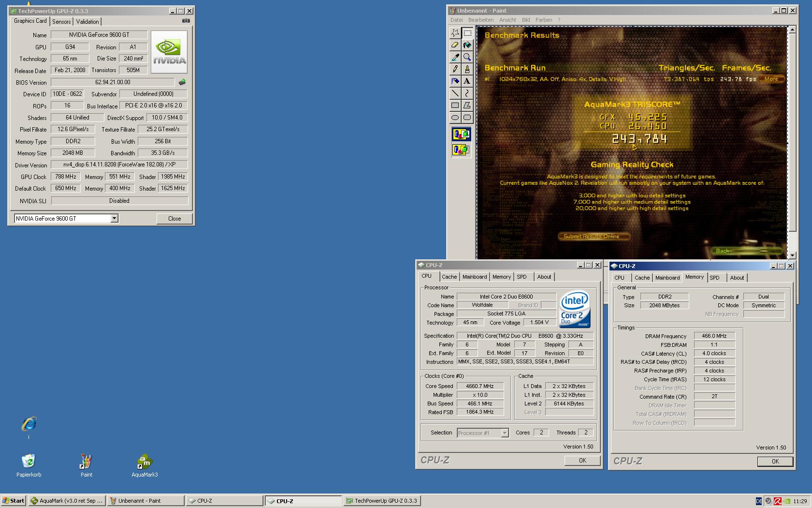Click the Windows Start button
This screenshot has height=508, width=812.
(14, 501)
